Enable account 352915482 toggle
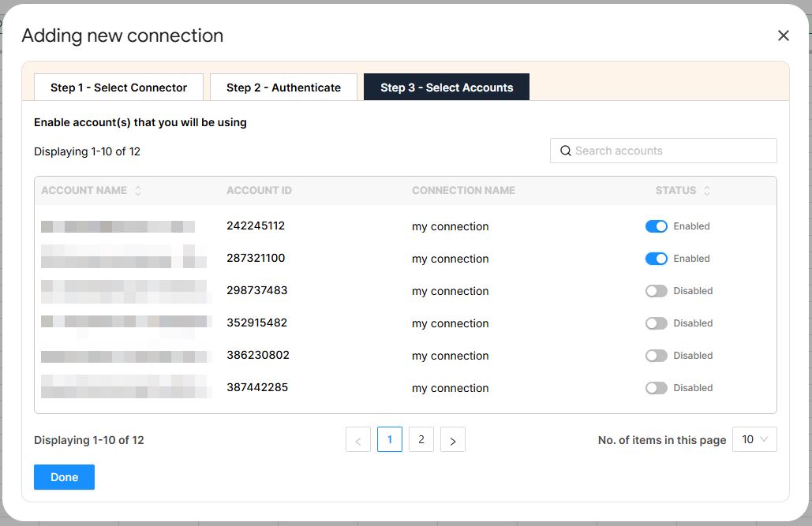The height and width of the screenshot is (526, 812). [x=656, y=323]
